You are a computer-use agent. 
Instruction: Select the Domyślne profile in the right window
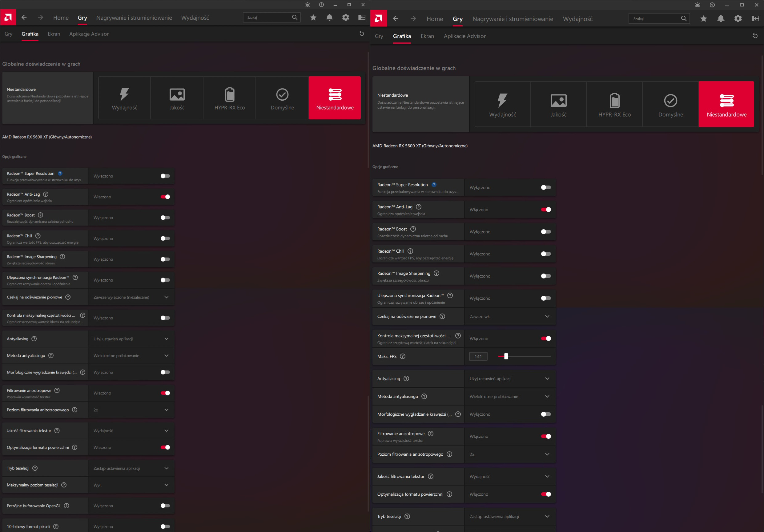pos(670,105)
